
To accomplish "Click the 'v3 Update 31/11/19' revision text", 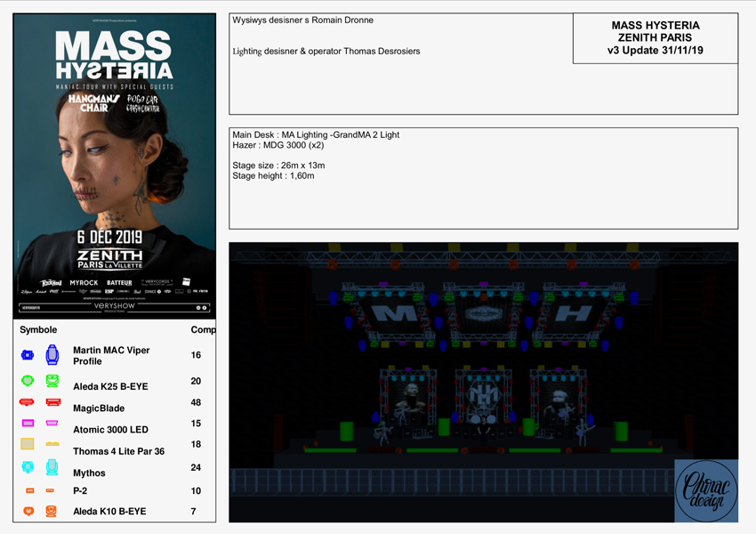I will [655, 50].
